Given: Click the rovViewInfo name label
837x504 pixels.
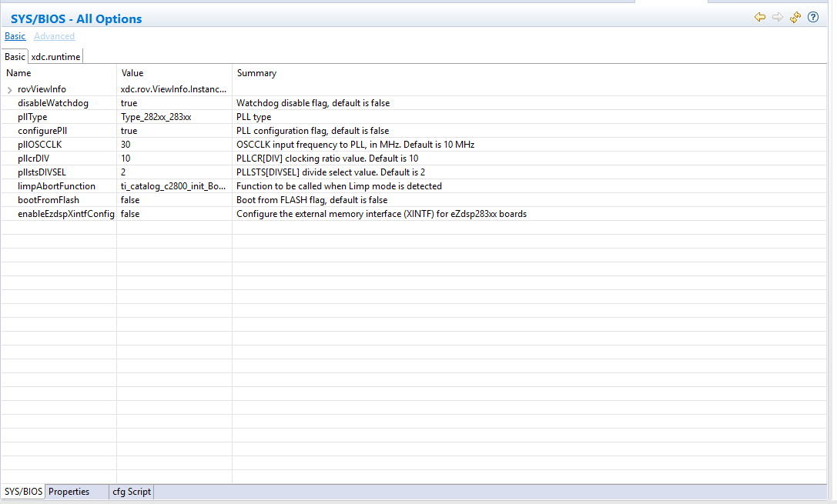Looking at the screenshot, I should click(42, 89).
